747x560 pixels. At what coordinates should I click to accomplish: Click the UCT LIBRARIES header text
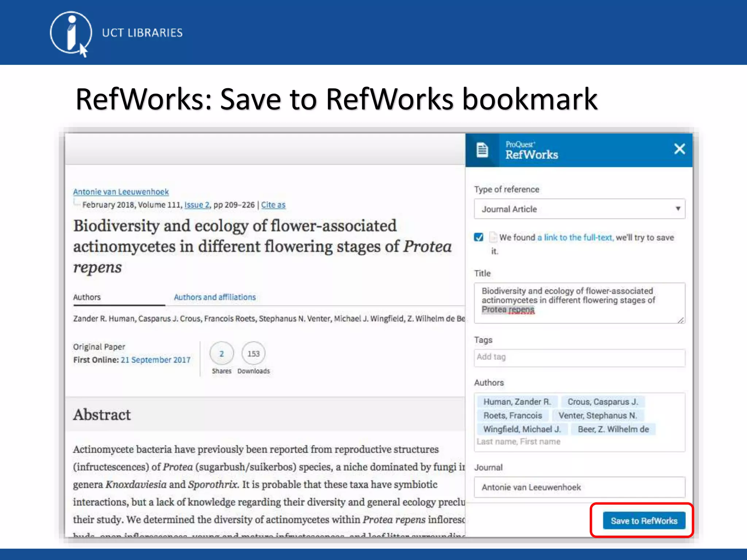click(x=142, y=33)
